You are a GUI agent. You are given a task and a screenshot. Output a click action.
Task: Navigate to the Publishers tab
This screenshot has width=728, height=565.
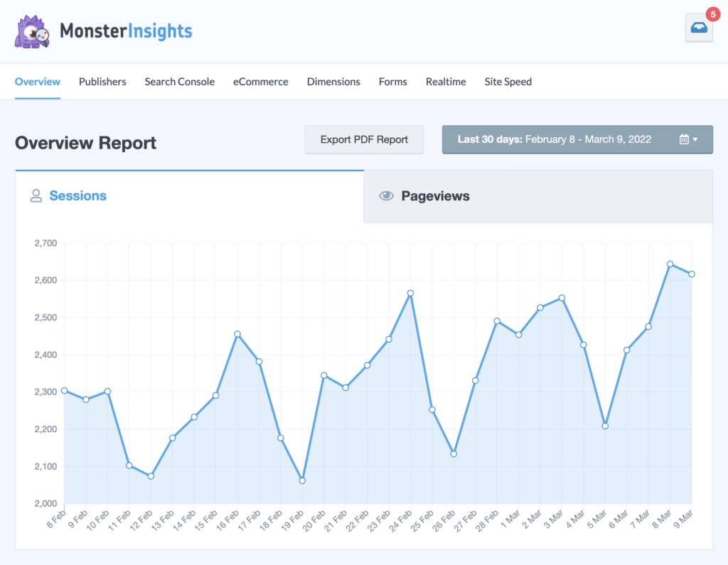[x=102, y=82]
